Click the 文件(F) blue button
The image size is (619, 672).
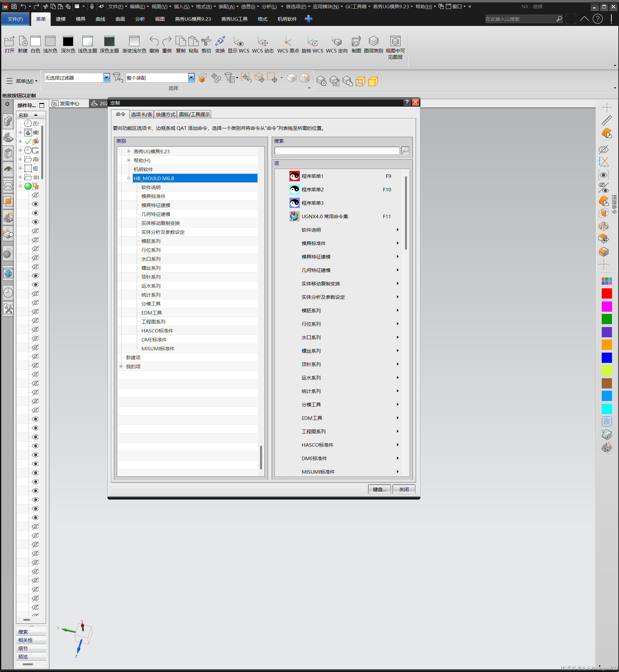(15, 19)
